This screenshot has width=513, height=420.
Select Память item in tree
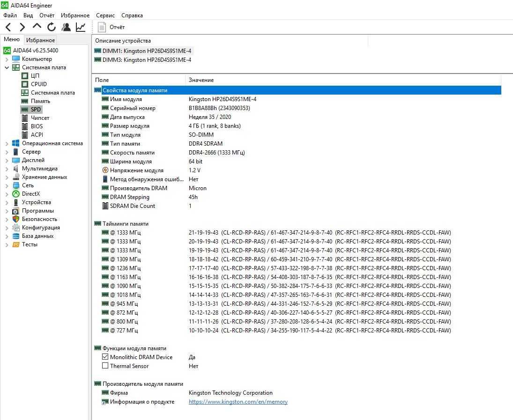40,101
